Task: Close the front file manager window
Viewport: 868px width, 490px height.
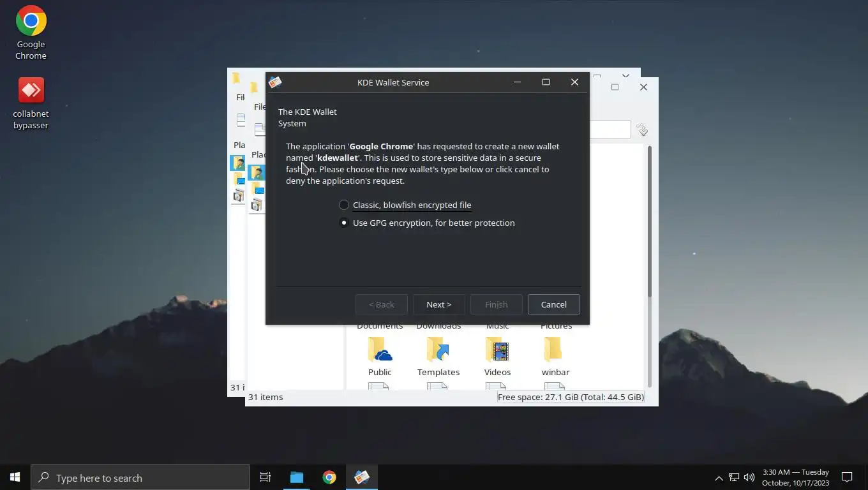Action: click(643, 87)
